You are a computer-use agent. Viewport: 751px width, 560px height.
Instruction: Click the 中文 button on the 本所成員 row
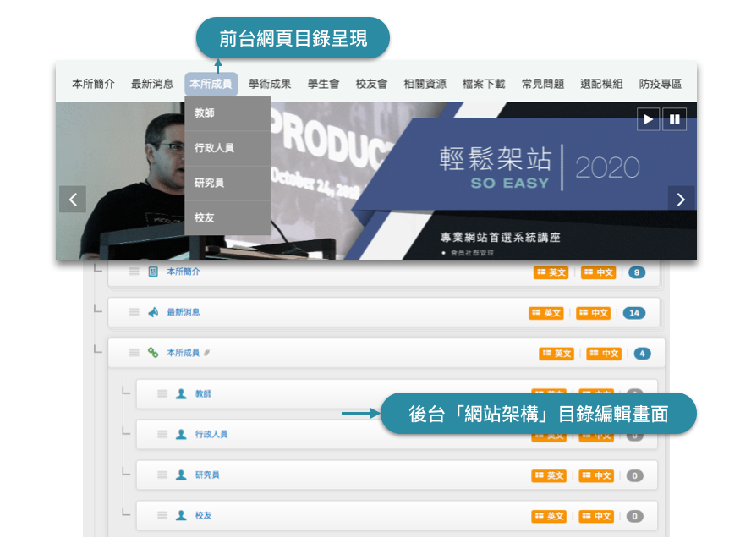(604, 354)
